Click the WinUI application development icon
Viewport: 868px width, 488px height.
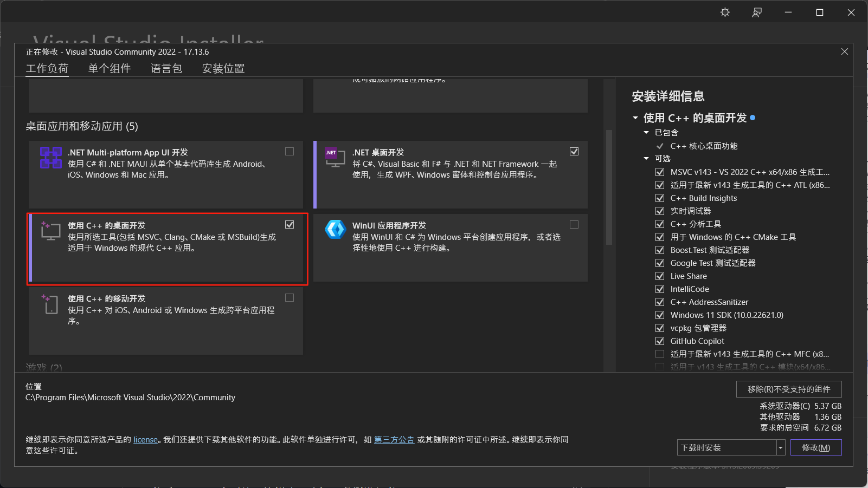(x=335, y=230)
